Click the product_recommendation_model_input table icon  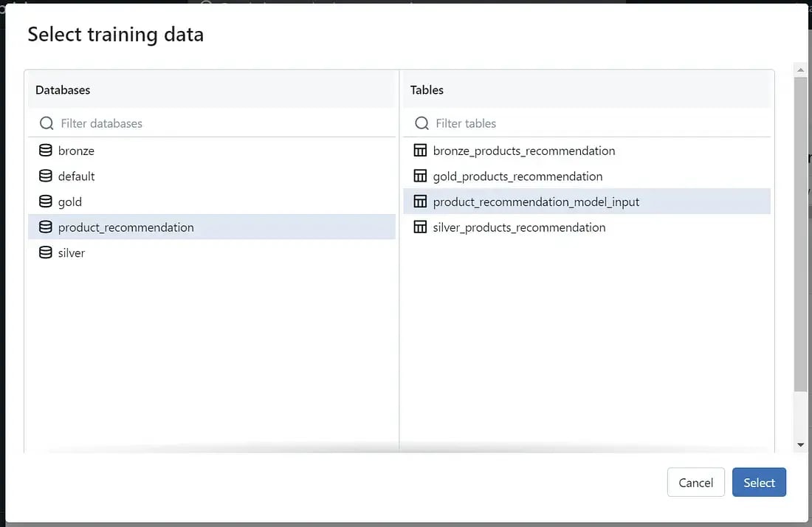coord(420,201)
